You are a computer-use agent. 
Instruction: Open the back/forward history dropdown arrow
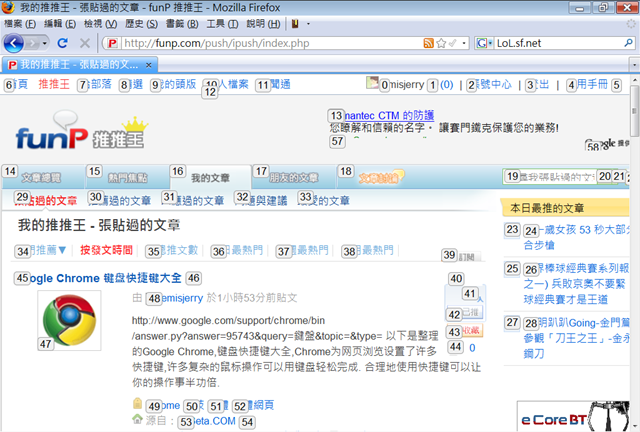[44, 43]
